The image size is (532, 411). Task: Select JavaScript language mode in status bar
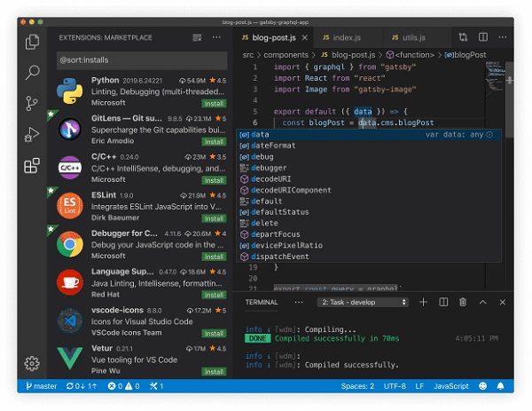point(451,386)
